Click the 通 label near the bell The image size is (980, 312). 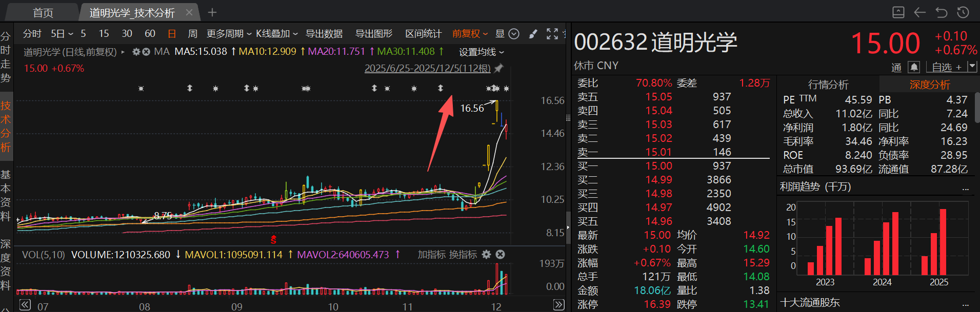click(x=896, y=68)
